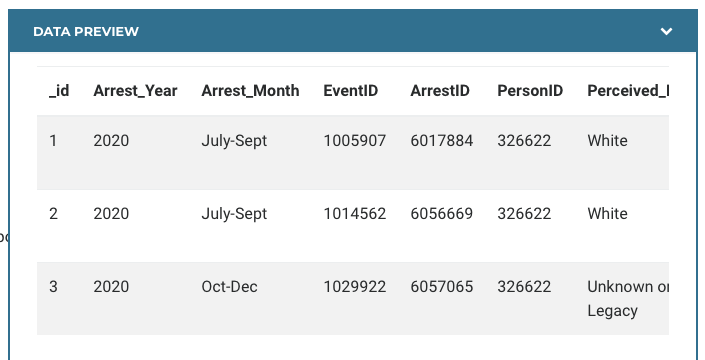Screen dimensions: 705x360
Task: Click EventID value 1005907
Action: (x=355, y=141)
